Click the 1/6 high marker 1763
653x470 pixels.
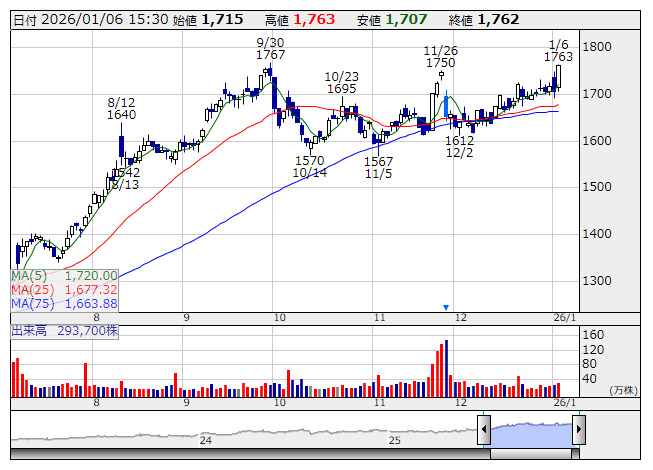(x=559, y=57)
